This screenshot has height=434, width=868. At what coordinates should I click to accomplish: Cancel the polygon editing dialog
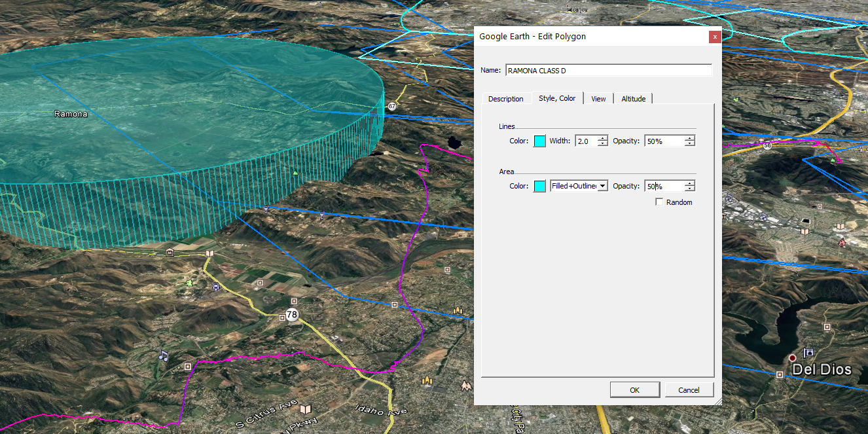[x=689, y=389]
